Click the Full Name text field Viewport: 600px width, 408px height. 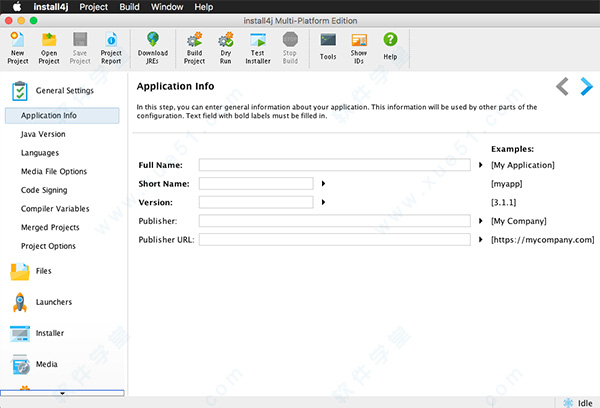[334, 165]
